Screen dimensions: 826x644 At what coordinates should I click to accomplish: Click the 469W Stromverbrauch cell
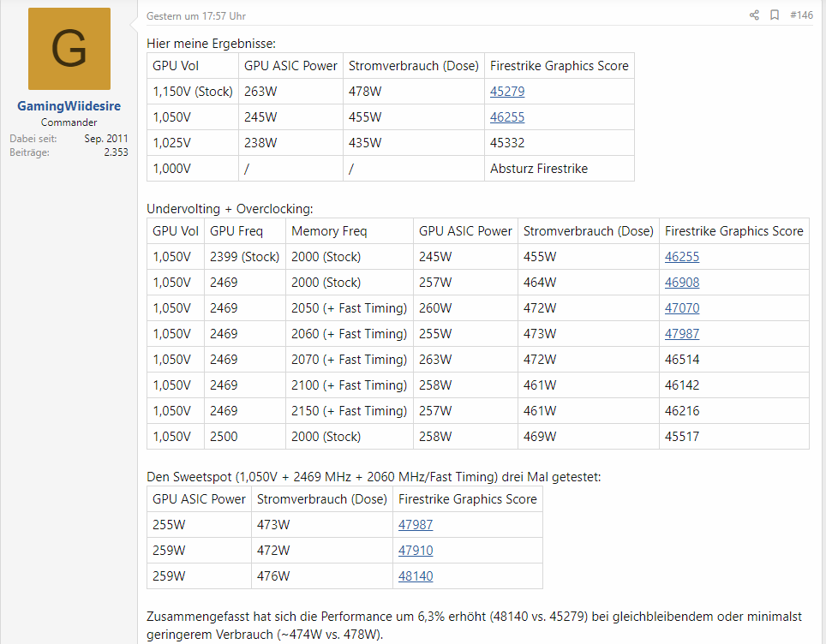click(x=589, y=437)
